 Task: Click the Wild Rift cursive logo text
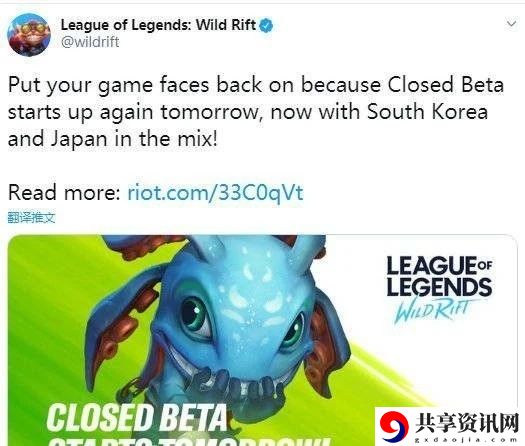(435, 311)
